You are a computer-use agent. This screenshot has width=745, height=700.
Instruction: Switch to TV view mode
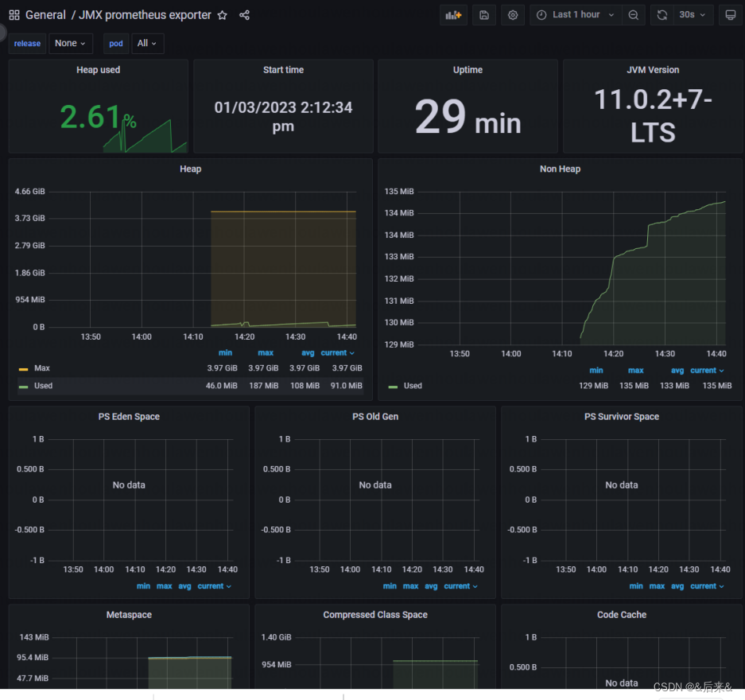click(730, 15)
